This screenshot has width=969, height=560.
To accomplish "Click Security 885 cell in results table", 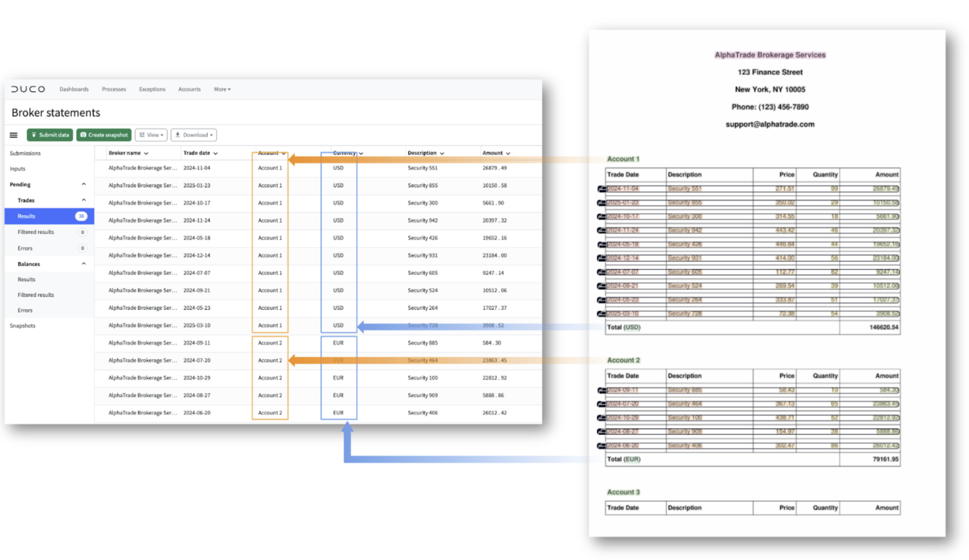I will click(422, 343).
